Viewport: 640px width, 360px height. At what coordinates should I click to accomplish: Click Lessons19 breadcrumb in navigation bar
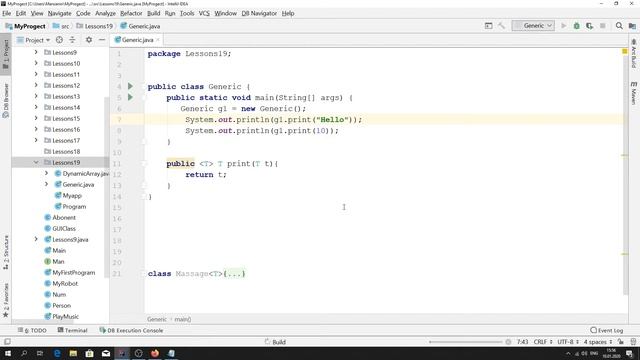(95, 26)
